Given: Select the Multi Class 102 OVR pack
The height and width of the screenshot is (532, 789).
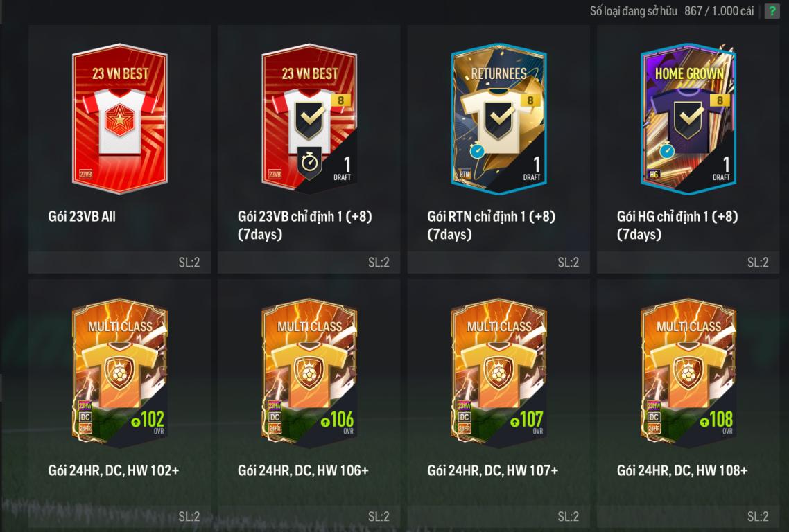Looking at the screenshot, I should point(120,373).
